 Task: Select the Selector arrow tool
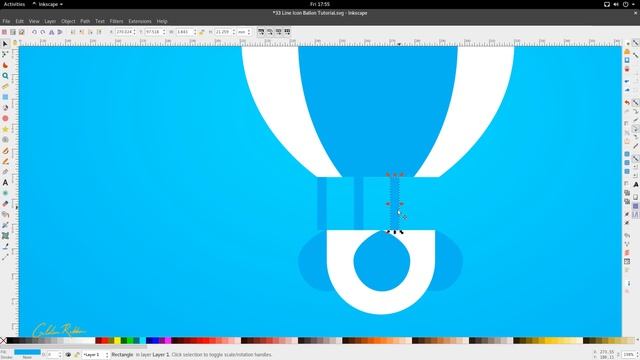5,44
